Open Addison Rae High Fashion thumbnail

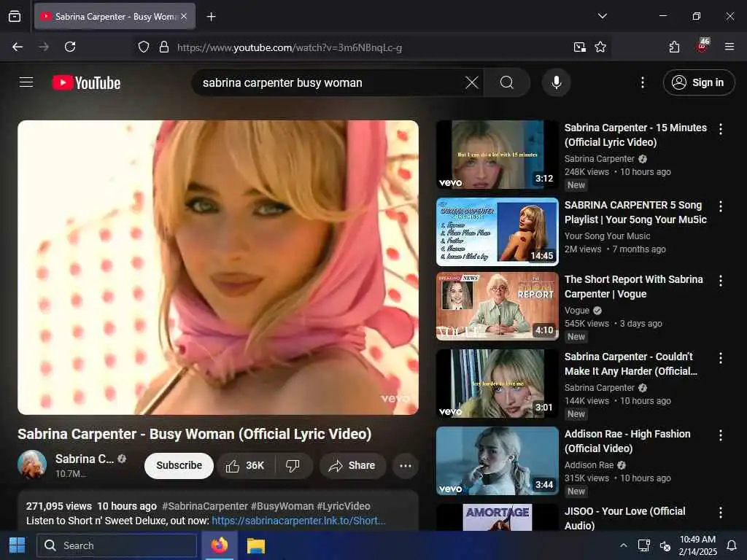pyautogui.click(x=497, y=461)
